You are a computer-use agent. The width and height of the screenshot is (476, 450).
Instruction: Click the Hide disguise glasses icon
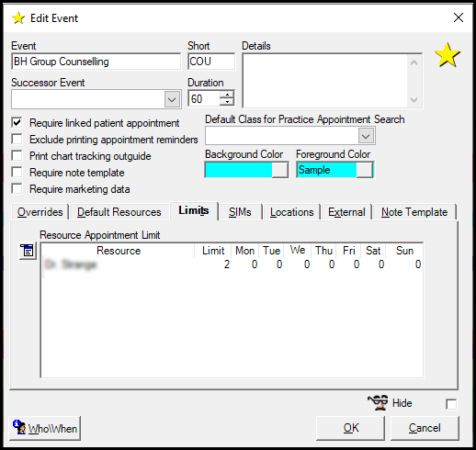[378, 403]
